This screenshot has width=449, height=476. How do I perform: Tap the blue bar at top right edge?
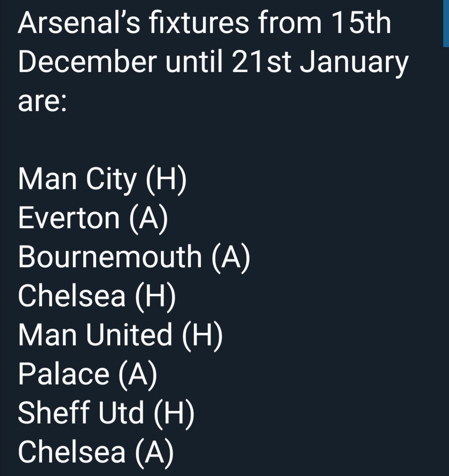pos(446,23)
